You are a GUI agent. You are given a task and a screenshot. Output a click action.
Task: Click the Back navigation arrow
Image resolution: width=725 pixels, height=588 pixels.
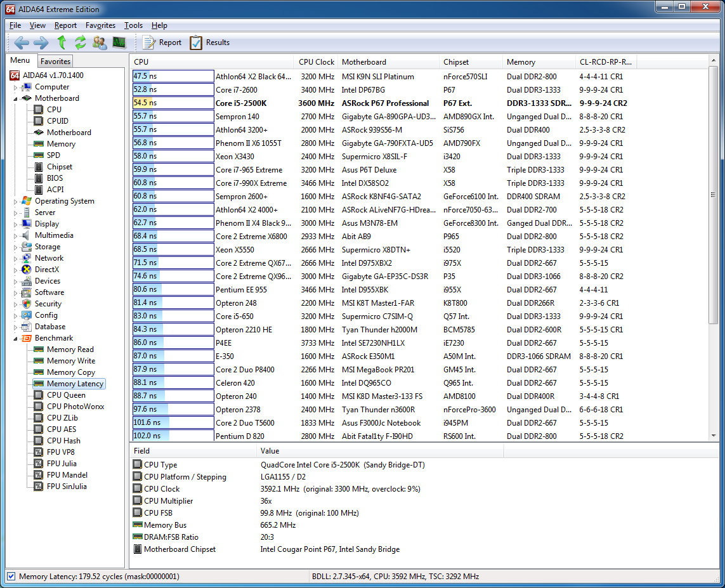[x=22, y=42]
